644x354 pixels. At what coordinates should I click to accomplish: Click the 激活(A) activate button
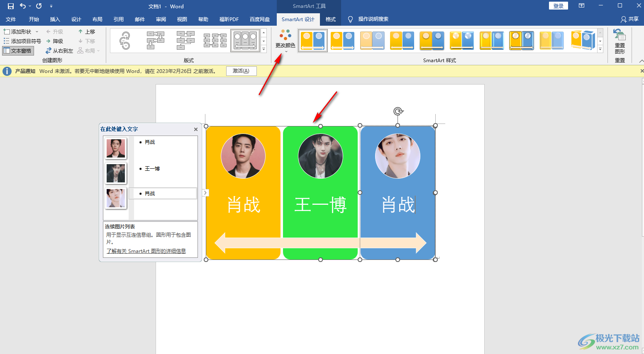point(241,71)
